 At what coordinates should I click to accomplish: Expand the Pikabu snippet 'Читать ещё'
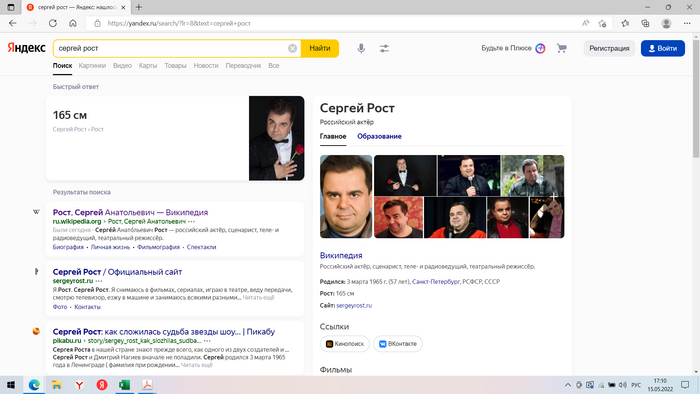click(197, 365)
